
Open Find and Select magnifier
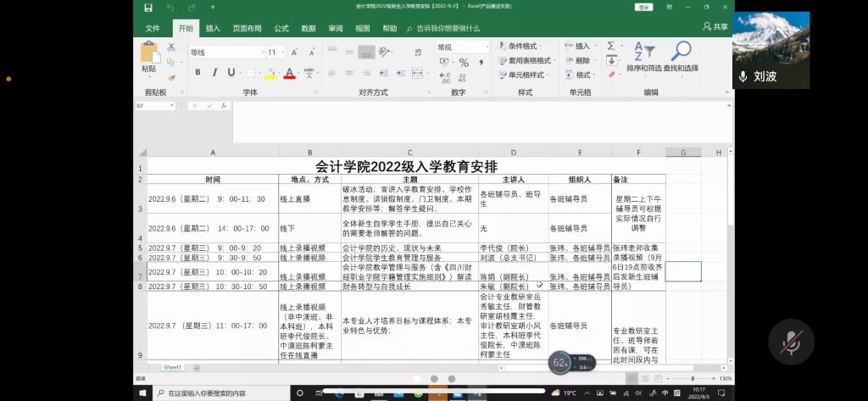tap(681, 58)
